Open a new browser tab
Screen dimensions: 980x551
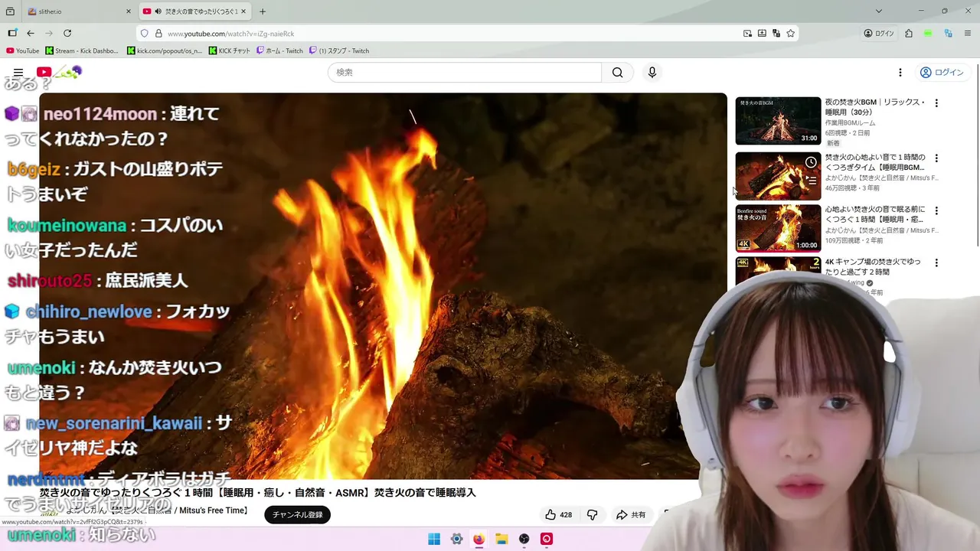pos(263,11)
